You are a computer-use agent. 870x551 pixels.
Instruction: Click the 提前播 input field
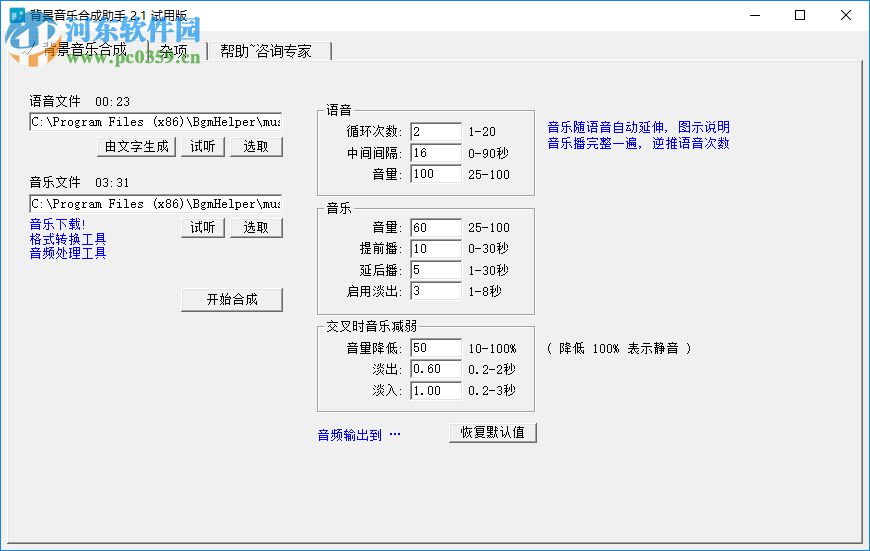436,249
